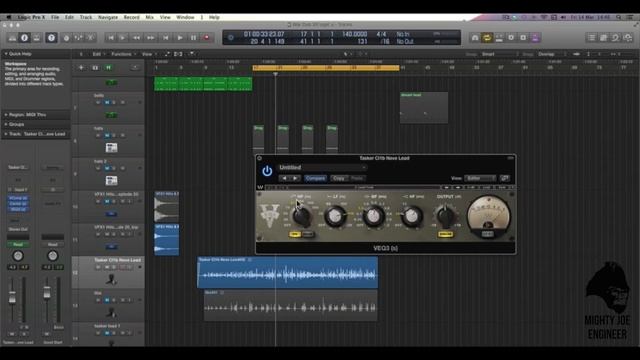Click the Copy button in the plug-in
Viewport: 640px width, 360px height.
click(338, 178)
